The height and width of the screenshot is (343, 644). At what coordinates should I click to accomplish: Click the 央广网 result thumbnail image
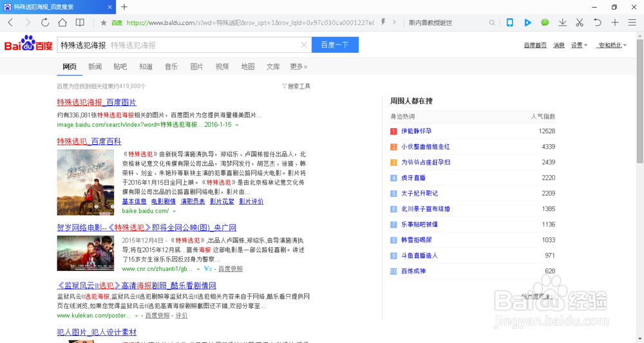pos(86,253)
